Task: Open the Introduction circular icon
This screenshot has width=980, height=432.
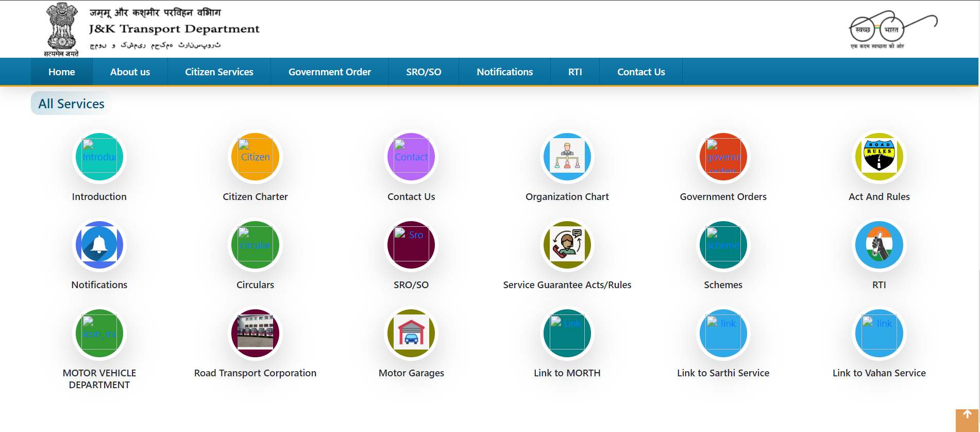Action: [x=99, y=157]
